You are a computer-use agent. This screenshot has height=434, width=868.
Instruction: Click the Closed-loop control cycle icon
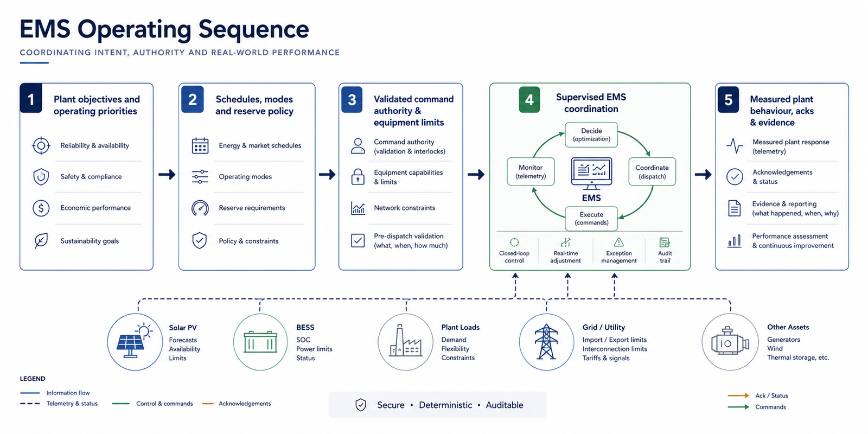click(x=514, y=242)
